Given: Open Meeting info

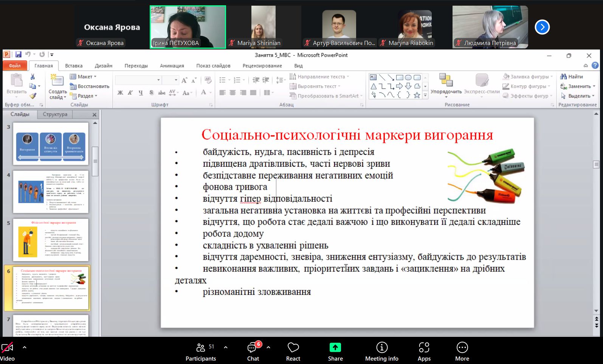Looking at the screenshot, I should pyautogui.click(x=381, y=347).
